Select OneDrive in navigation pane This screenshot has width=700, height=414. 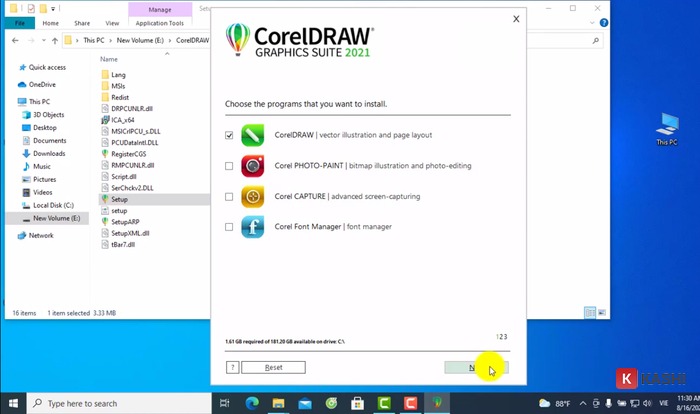click(x=42, y=84)
